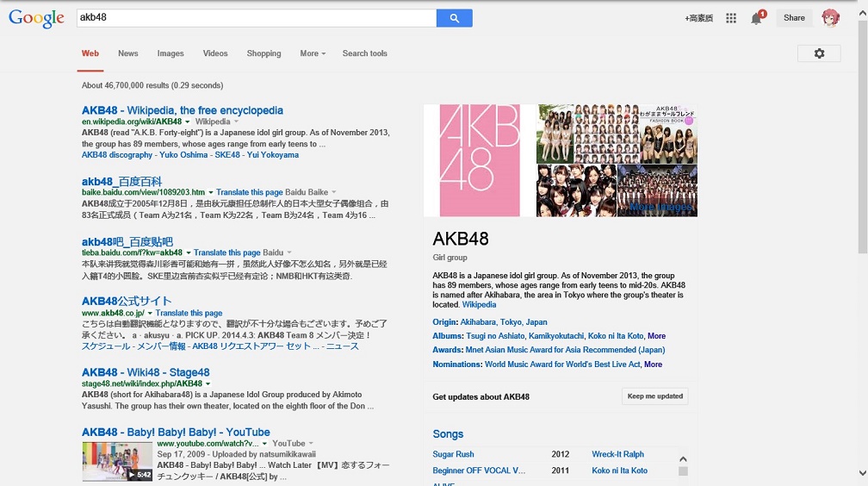This screenshot has width=868, height=486.
Task: Open the World Music Award nomination link
Action: click(x=562, y=364)
